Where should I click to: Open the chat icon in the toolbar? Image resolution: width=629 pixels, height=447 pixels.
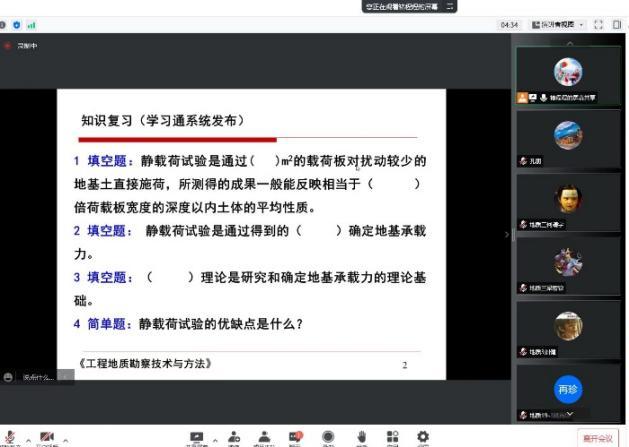click(x=296, y=436)
